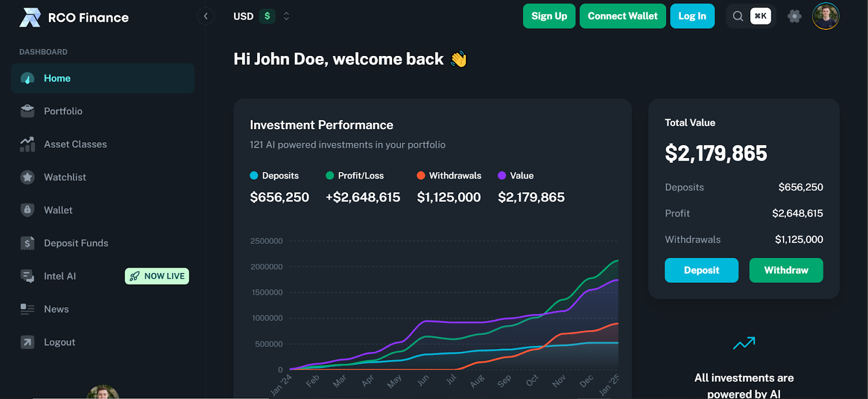This screenshot has width=868, height=399.
Task: Open the user profile avatar menu
Action: [825, 16]
